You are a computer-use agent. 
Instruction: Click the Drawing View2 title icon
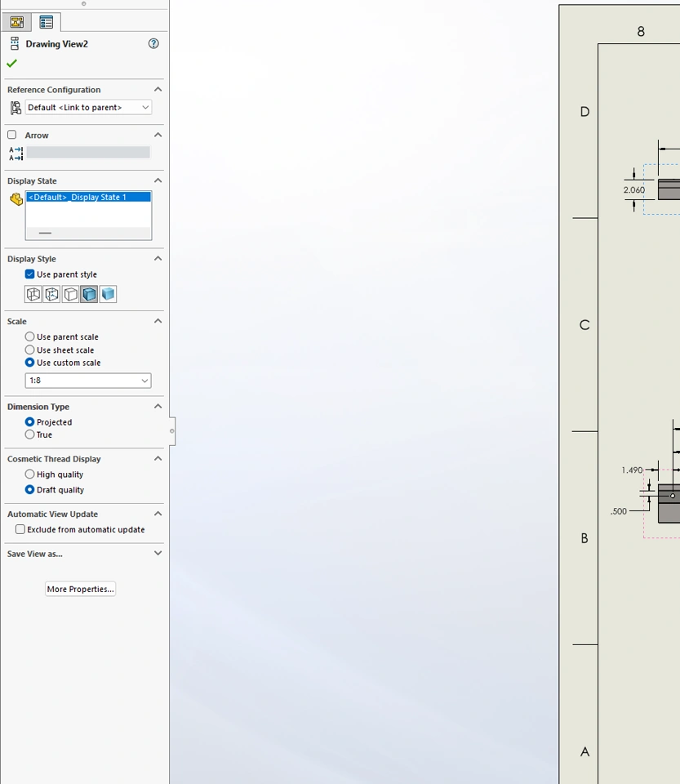tap(15, 43)
